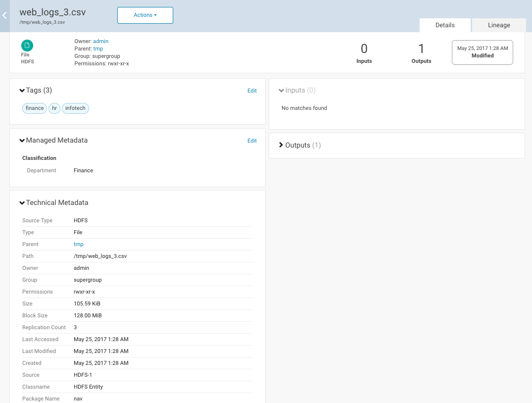Open tmp parent link in Technical Metadata
Image resolution: width=532 pixels, height=403 pixels.
click(78, 244)
